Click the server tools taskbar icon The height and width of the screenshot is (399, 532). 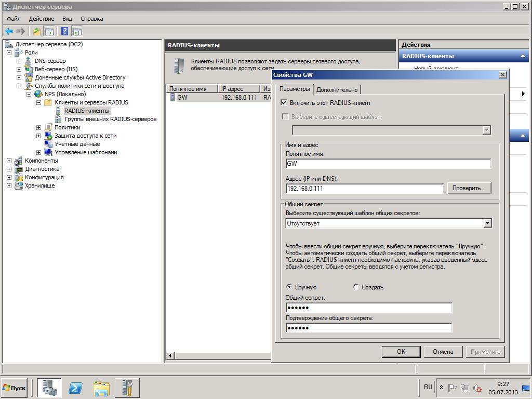pyautogui.click(x=128, y=387)
